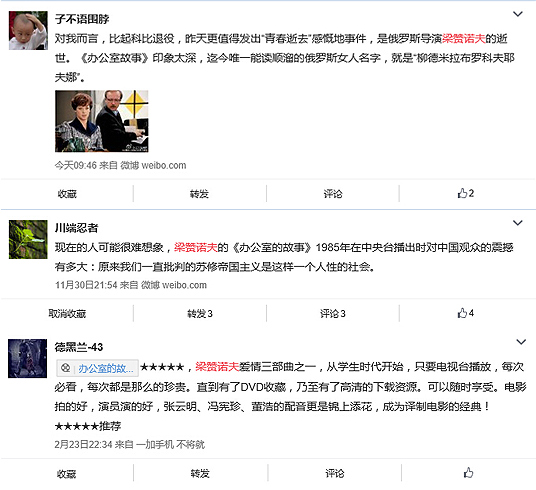Screen dimensions: 536x490
Task: Toggle 取消收藏 on 川端忍者's post
Action: tap(67, 314)
